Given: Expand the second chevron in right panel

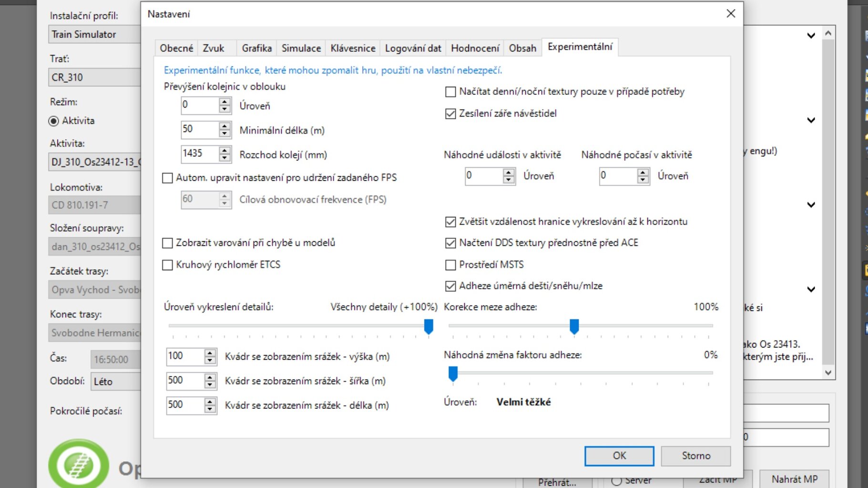Looking at the screenshot, I should 811,120.
